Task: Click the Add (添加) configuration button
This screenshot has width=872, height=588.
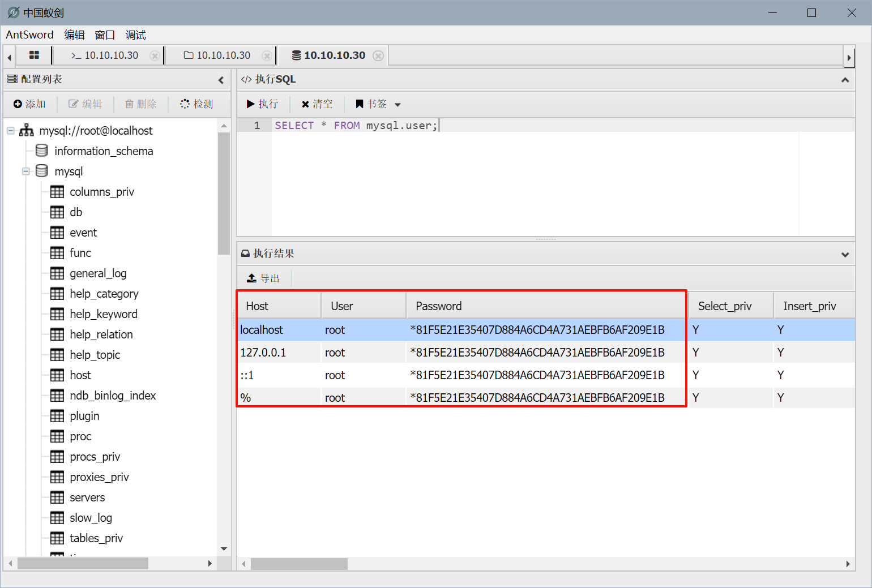Action: click(29, 104)
